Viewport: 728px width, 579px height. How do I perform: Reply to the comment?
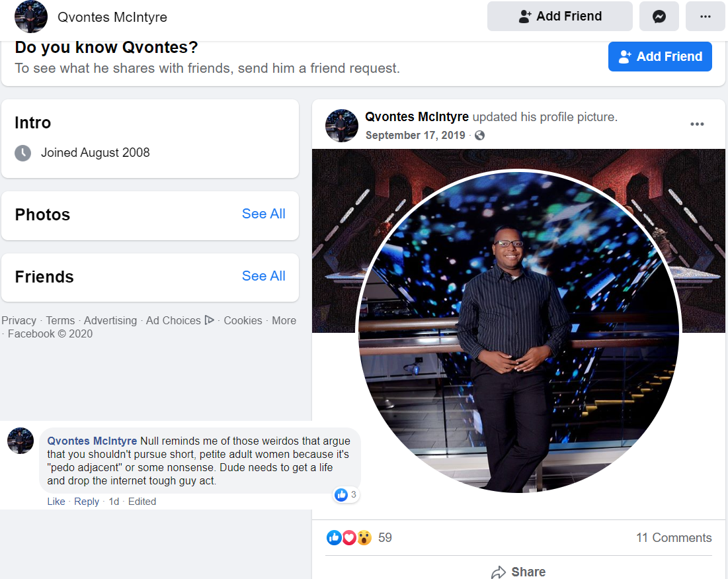pyautogui.click(x=87, y=502)
